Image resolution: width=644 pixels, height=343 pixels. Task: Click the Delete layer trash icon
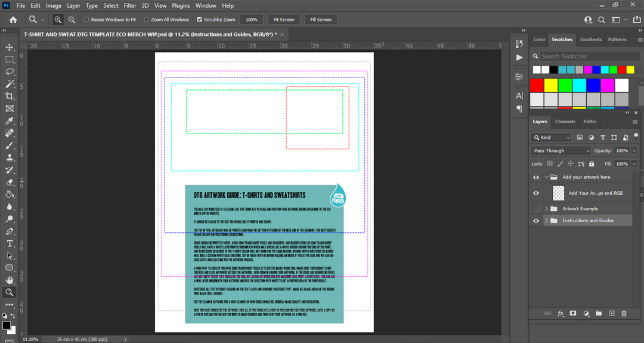click(x=624, y=313)
